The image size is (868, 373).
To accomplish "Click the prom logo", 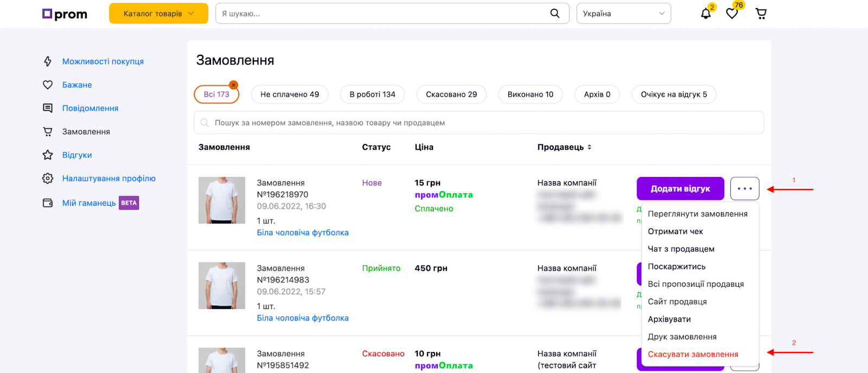I will pos(65,14).
